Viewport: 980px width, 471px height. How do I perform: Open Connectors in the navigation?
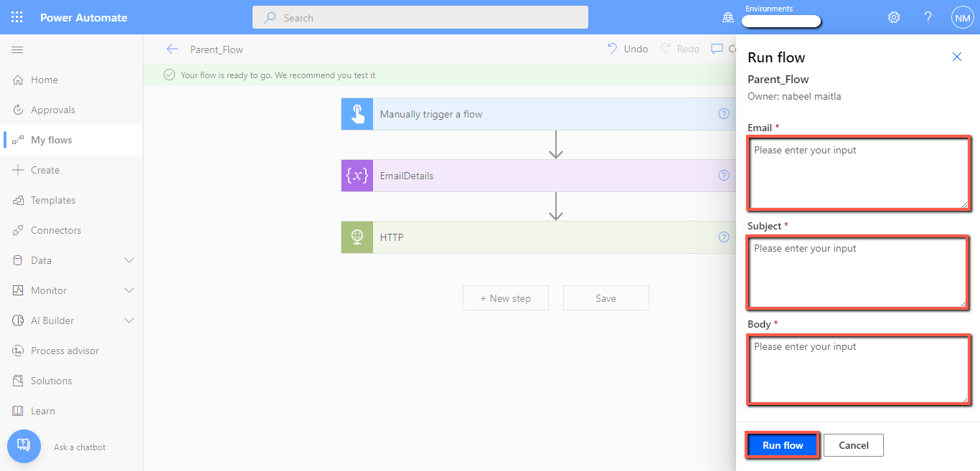(72, 230)
